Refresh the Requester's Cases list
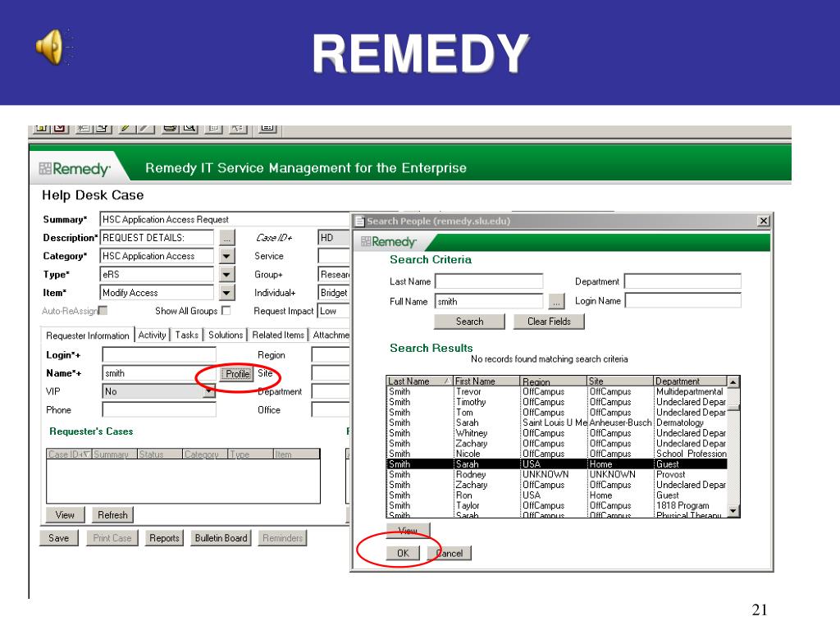The image size is (840, 630). click(112, 515)
